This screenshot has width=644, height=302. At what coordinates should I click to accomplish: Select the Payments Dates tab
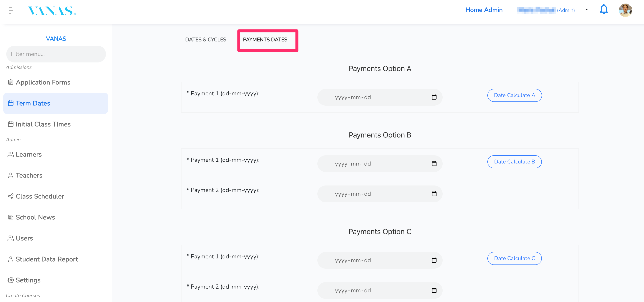tap(265, 40)
